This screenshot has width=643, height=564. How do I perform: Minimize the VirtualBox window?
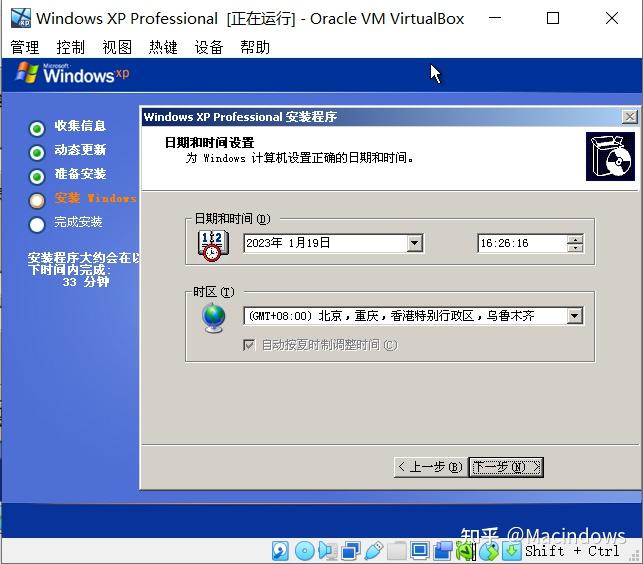pyautogui.click(x=495, y=18)
